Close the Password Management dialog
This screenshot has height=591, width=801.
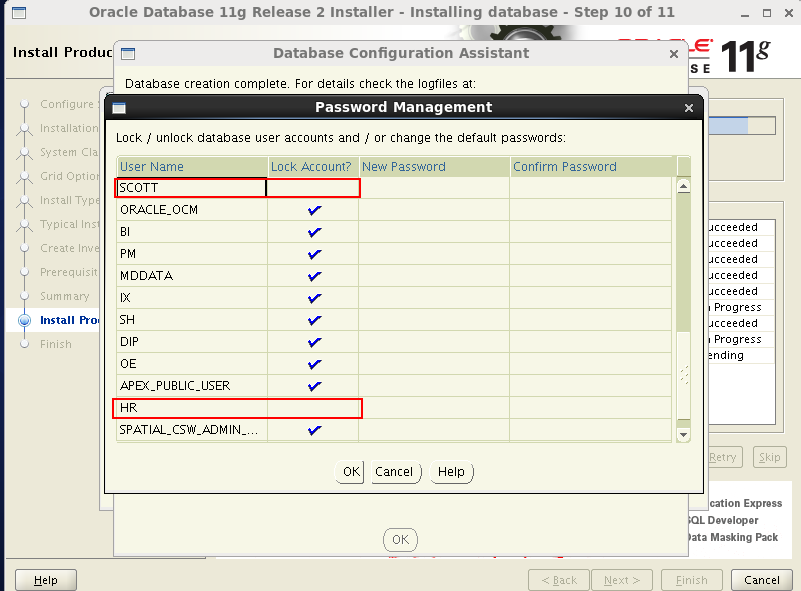click(x=689, y=108)
